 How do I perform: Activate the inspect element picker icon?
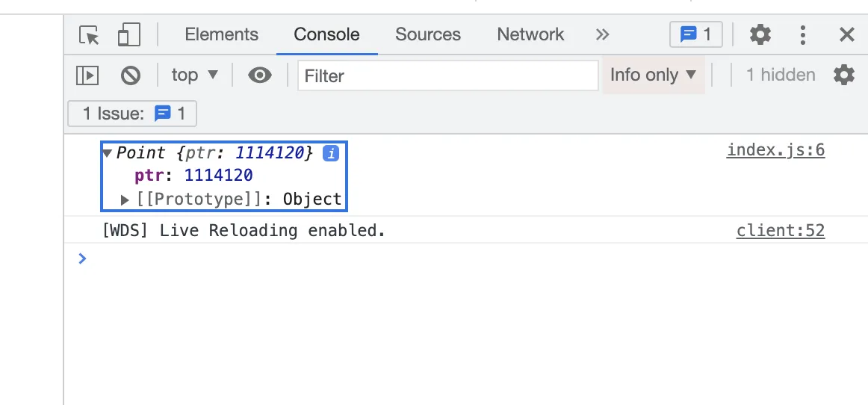point(90,35)
